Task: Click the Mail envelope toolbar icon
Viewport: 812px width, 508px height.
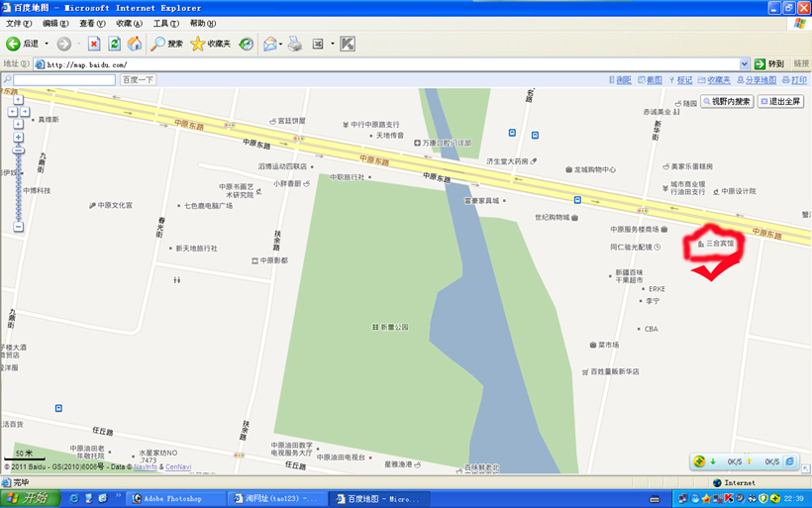Action: click(x=269, y=44)
